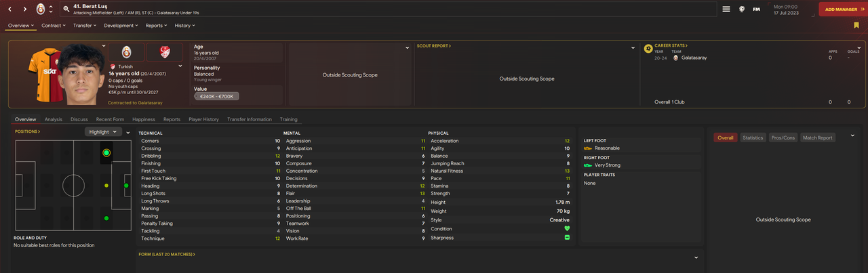The width and height of the screenshot is (868, 273).
Task: Open the help question-mark ball icon
Action: pyautogui.click(x=742, y=9)
